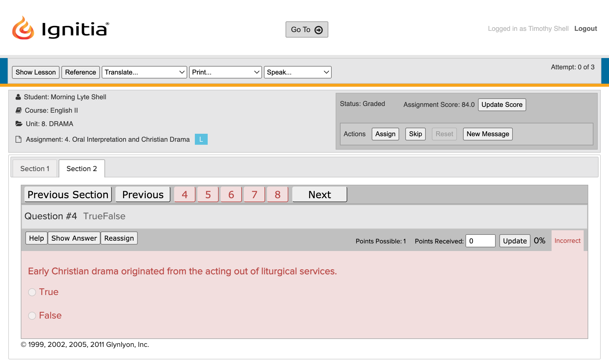
Task: Click the 'Assignment Score: 84.0' text
Action: point(439,105)
